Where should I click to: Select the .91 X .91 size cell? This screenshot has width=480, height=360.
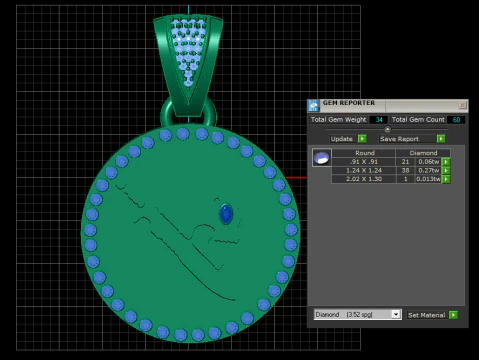click(364, 162)
